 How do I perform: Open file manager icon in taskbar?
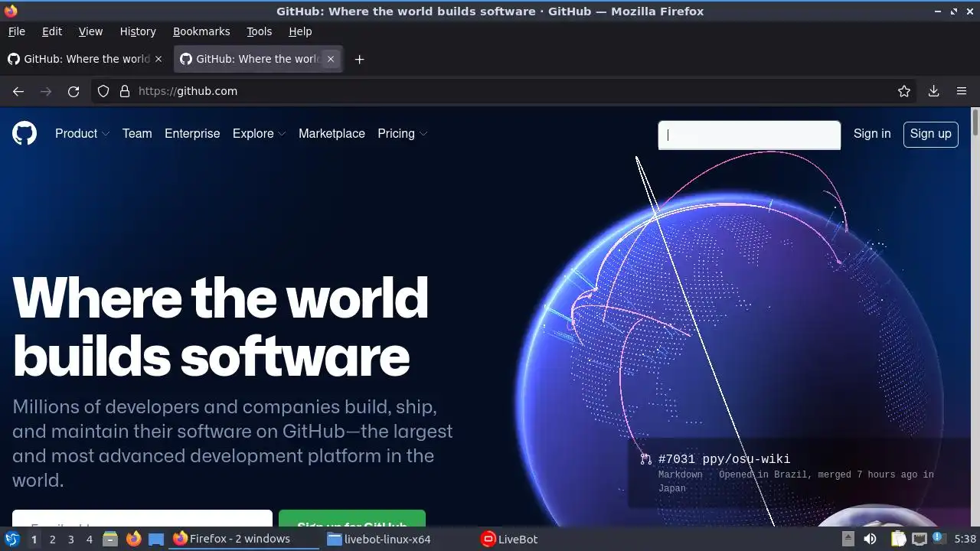click(x=109, y=539)
